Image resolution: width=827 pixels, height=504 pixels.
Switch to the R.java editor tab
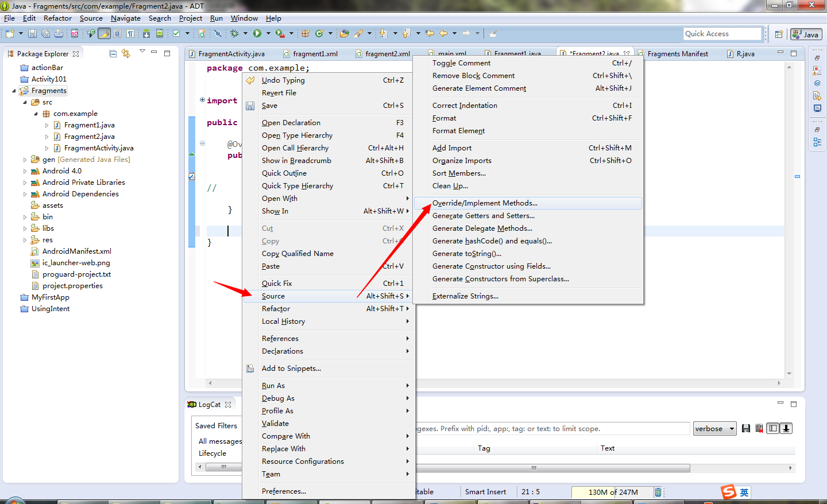pyautogui.click(x=745, y=54)
